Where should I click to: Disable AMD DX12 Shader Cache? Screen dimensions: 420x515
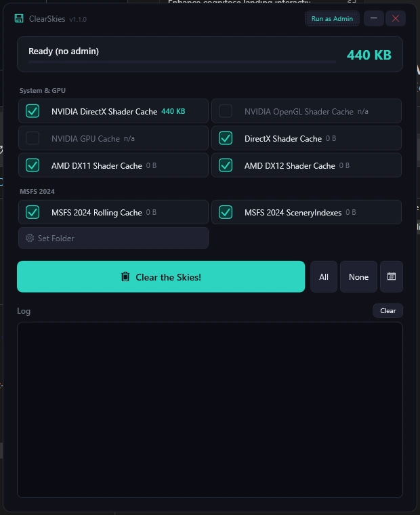point(226,165)
